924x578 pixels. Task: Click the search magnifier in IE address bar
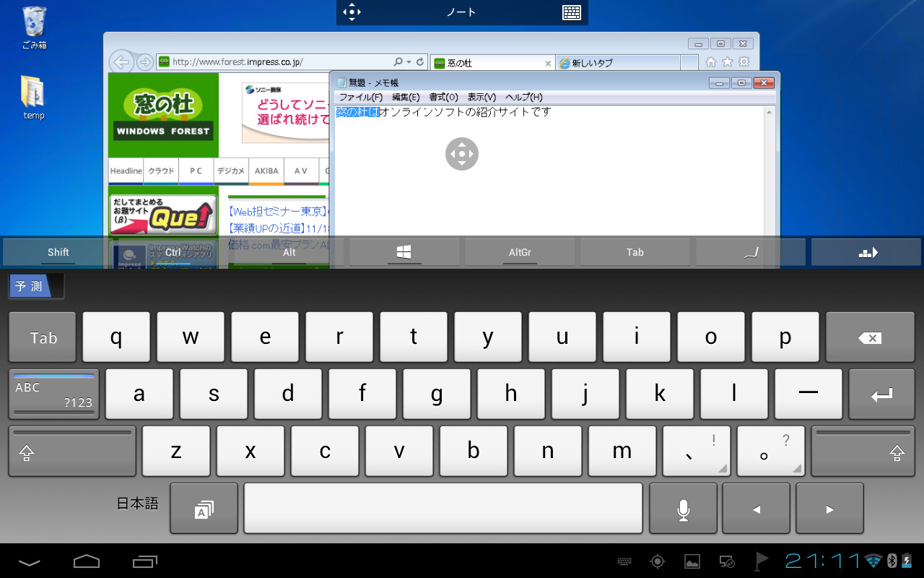(398, 62)
